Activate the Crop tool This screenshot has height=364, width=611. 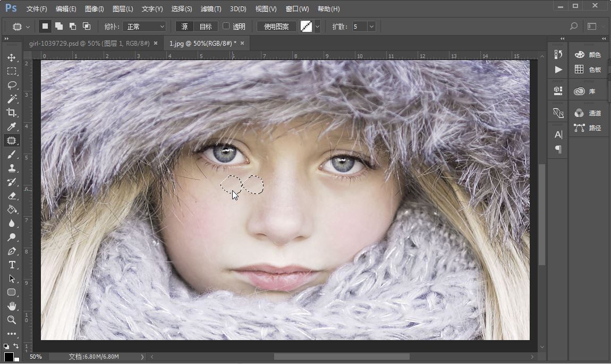[11, 113]
